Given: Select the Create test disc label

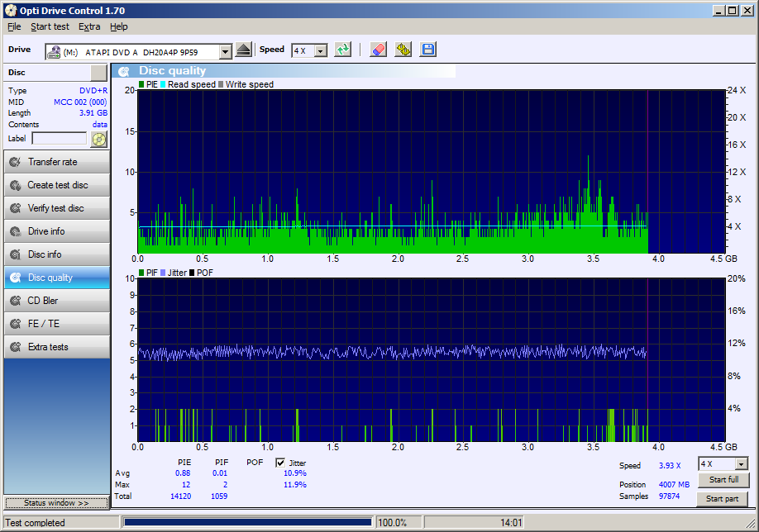Looking at the screenshot, I should (58, 185).
